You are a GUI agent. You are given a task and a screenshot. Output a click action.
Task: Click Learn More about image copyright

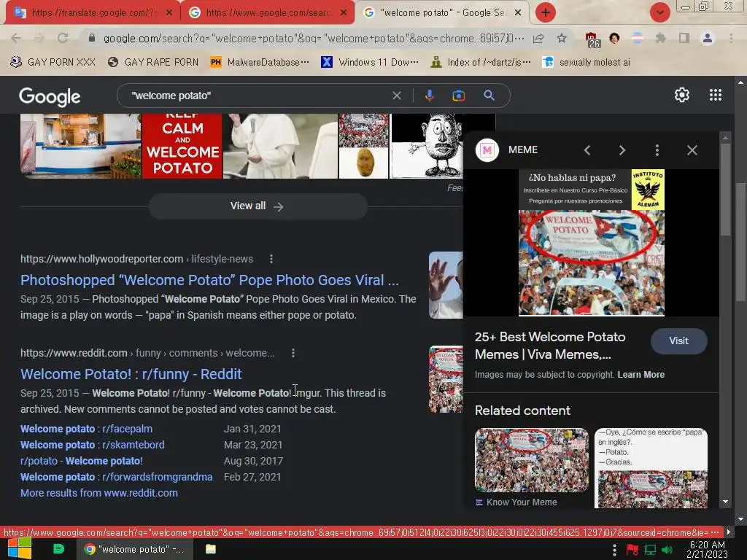click(x=640, y=375)
